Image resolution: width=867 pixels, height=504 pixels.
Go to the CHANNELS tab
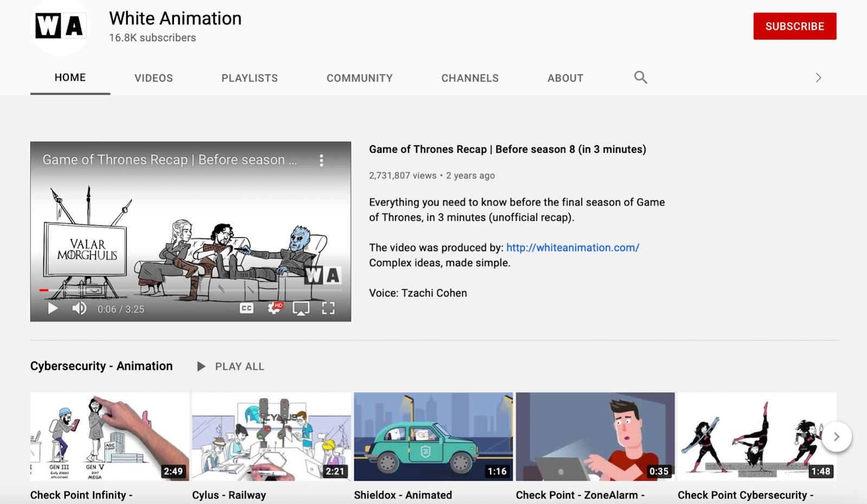pyautogui.click(x=470, y=78)
